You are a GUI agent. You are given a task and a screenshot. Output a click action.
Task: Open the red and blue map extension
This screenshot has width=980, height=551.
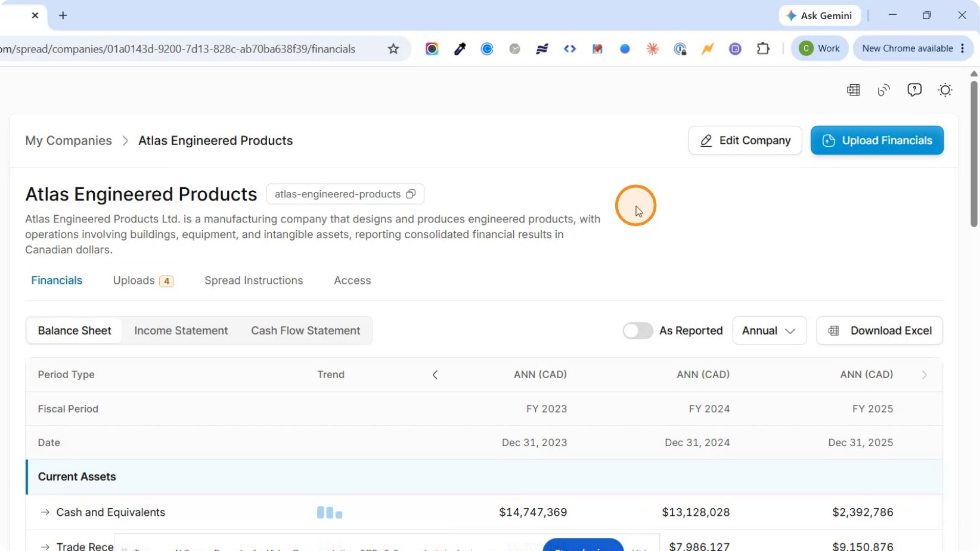[x=597, y=49]
